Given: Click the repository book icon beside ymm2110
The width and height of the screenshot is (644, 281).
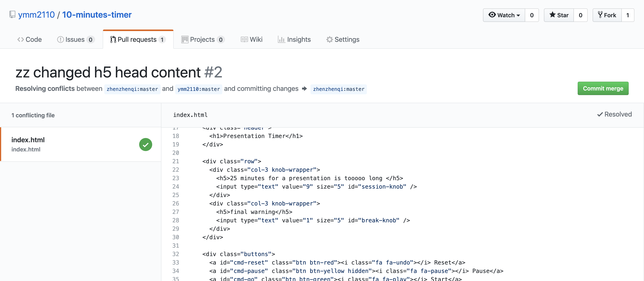Looking at the screenshot, I should (12, 15).
